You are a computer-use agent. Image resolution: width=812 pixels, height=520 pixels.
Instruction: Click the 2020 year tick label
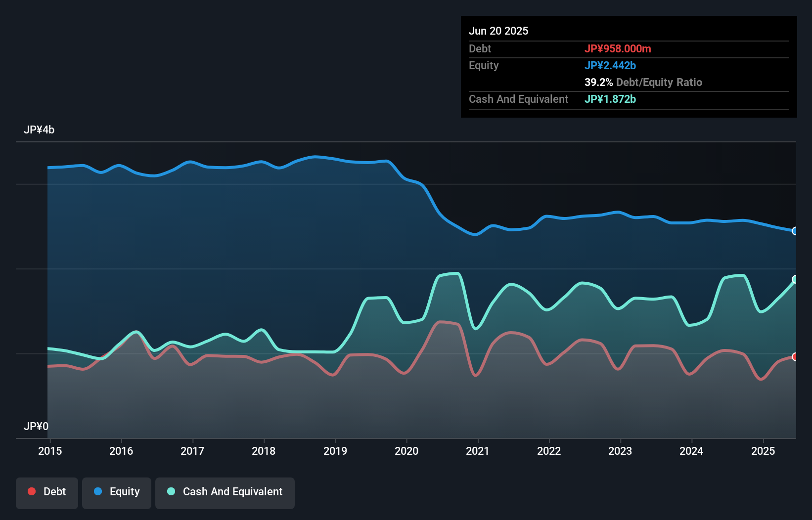point(406,451)
